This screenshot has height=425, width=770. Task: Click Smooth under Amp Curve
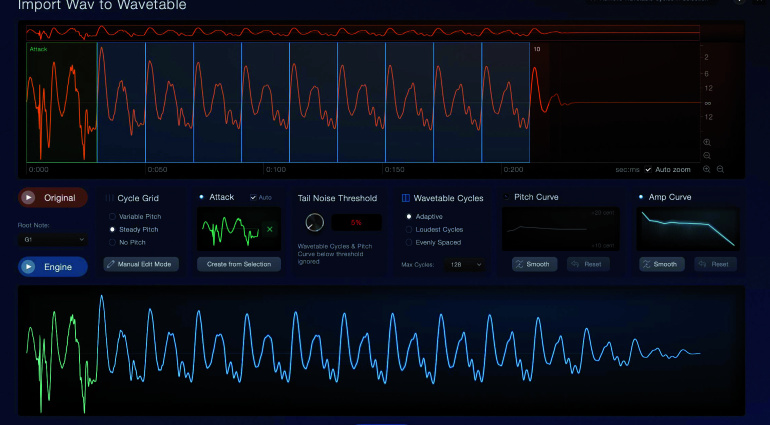[x=659, y=264]
